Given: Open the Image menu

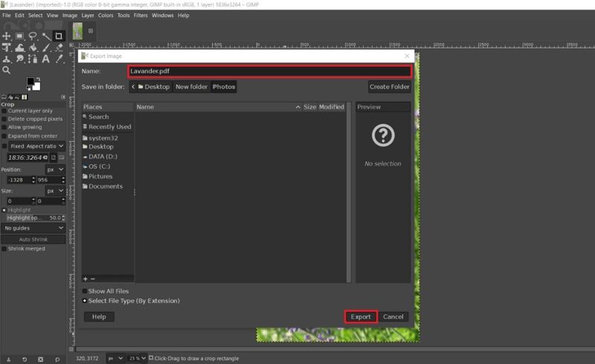Looking at the screenshot, I should pos(70,16).
